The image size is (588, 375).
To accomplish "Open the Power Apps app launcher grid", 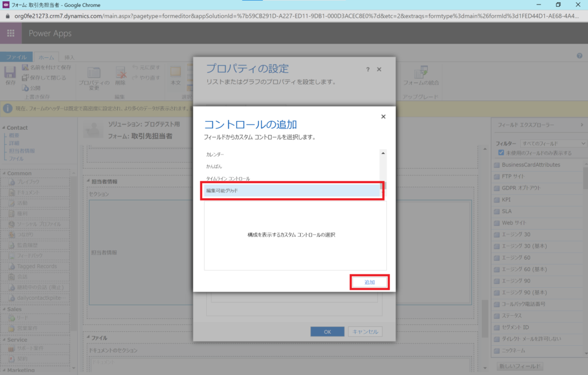I will click(x=11, y=33).
